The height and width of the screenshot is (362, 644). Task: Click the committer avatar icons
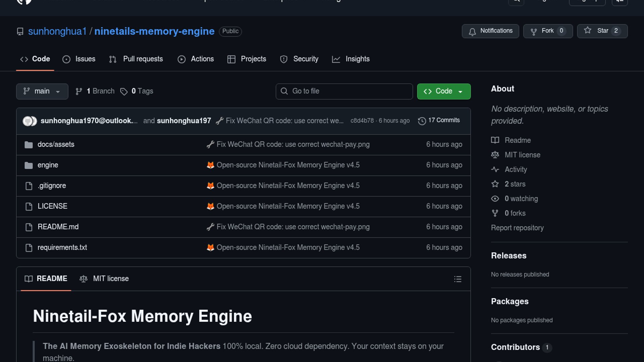[30, 121]
